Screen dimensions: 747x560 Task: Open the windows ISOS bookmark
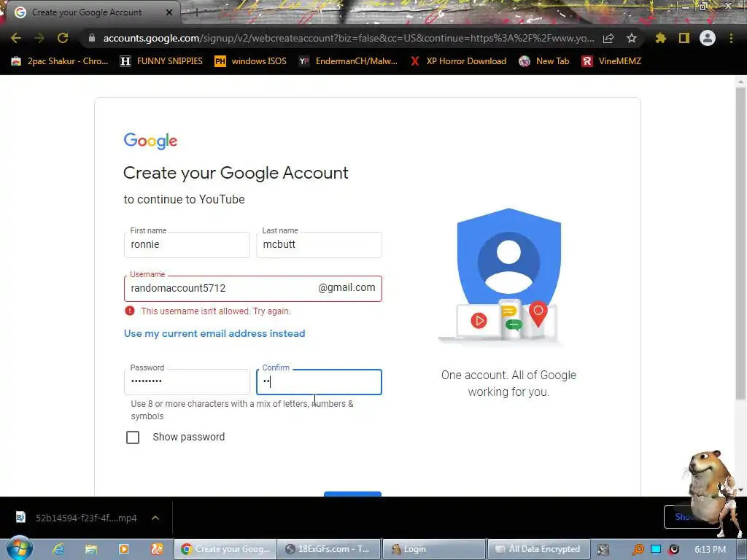(x=251, y=61)
